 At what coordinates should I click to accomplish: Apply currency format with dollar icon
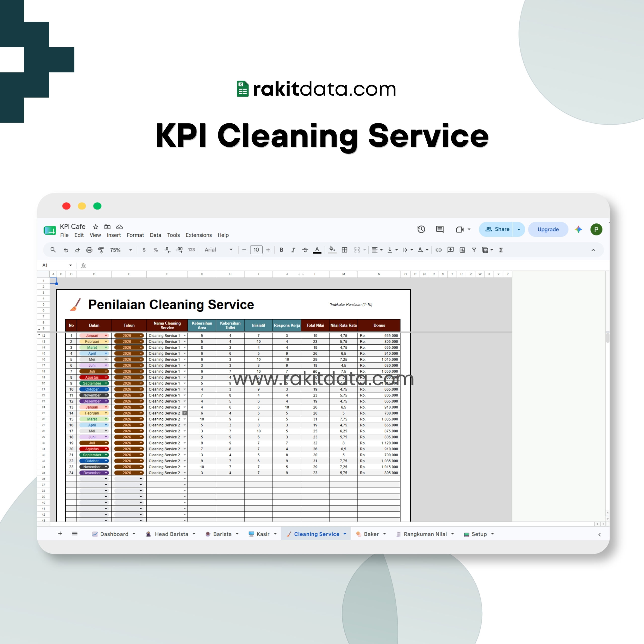click(144, 250)
